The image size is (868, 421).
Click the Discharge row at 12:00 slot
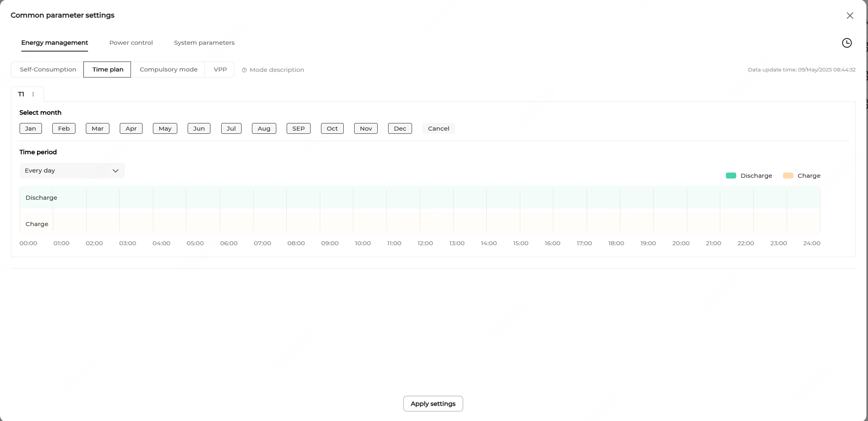(436, 198)
